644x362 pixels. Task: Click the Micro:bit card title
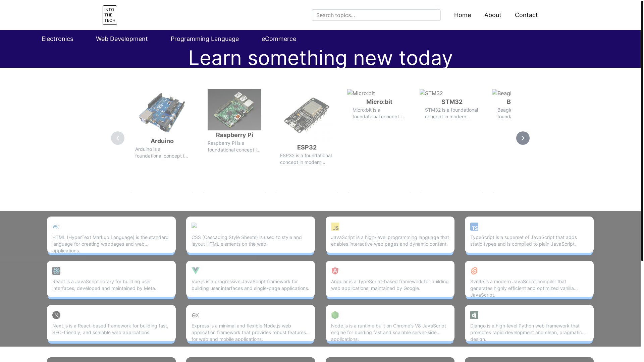(x=379, y=102)
